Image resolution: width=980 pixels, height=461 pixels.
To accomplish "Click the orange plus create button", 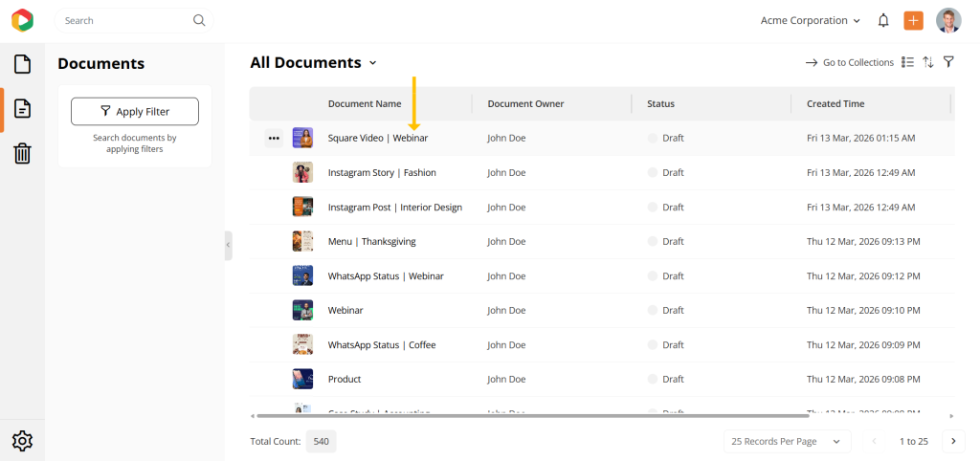I will tap(913, 21).
